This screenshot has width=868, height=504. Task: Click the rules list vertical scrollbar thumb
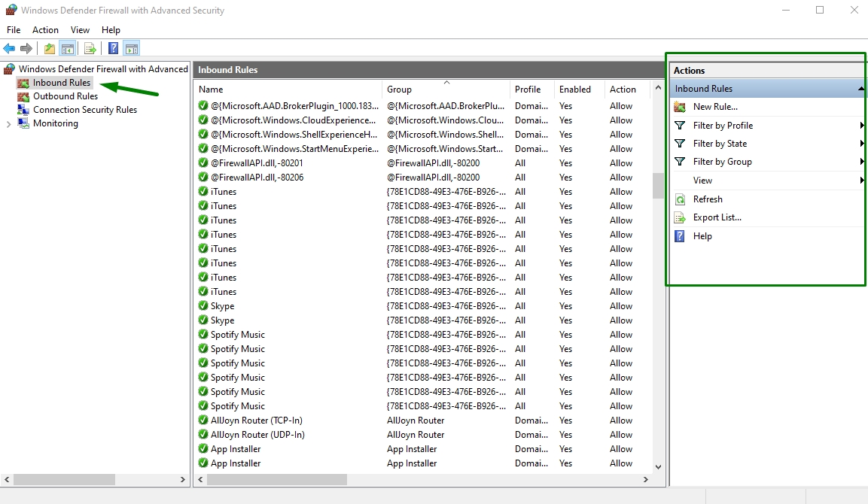(x=658, y=186)
